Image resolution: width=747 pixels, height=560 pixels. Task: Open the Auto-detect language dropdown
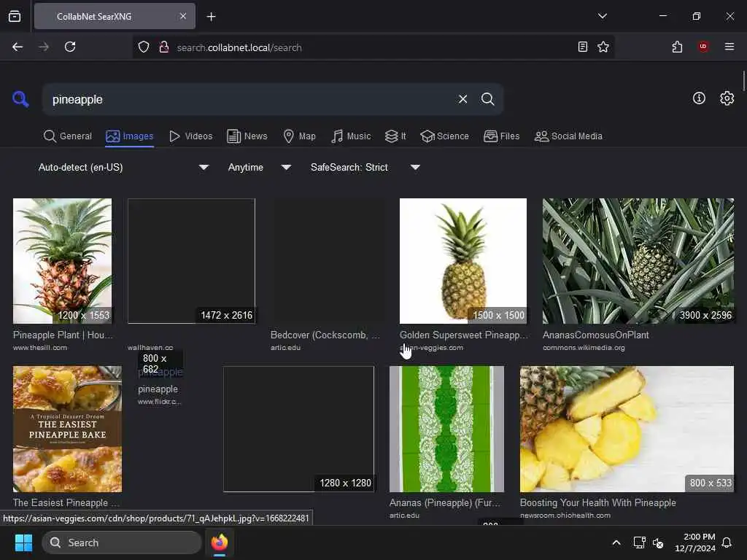[x=124, y=167]
